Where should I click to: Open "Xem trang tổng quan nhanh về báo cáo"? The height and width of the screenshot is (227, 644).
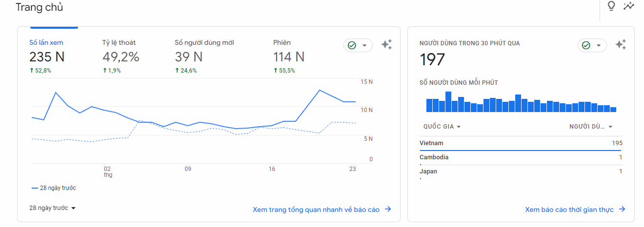316,209
